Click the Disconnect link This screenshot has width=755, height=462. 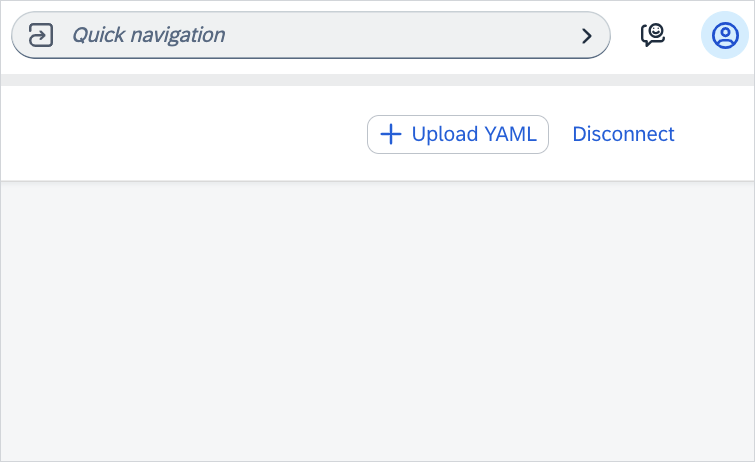click(x=623, y=134)
